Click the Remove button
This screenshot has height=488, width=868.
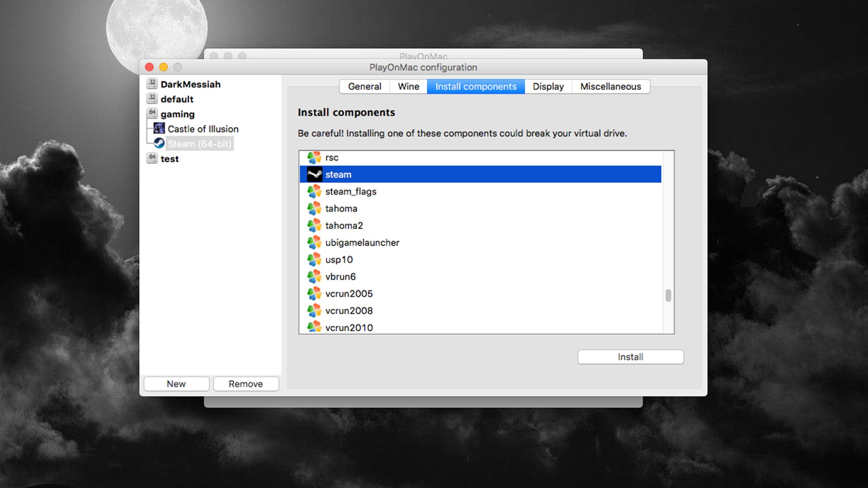[x=245, y=384]
